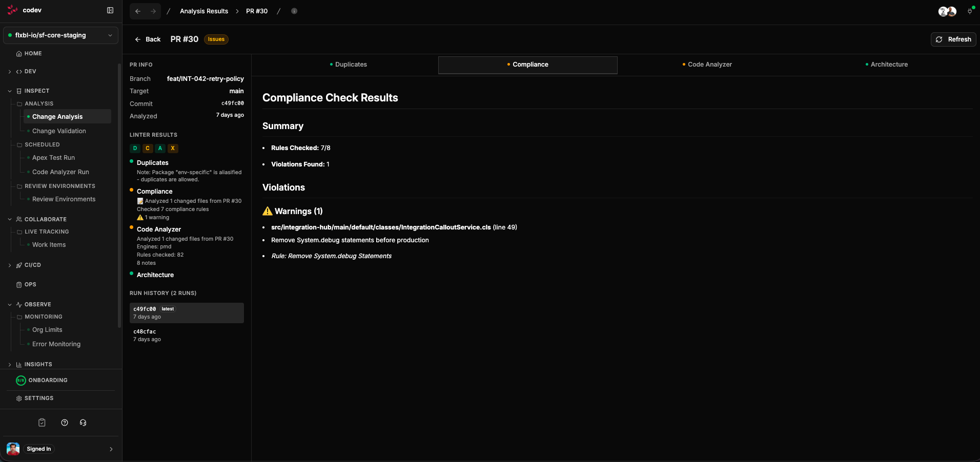Viewport: 980px width, 462px height.
Task: Click the Refresh button
Action: pyautogui.click(x=953, y=39)
